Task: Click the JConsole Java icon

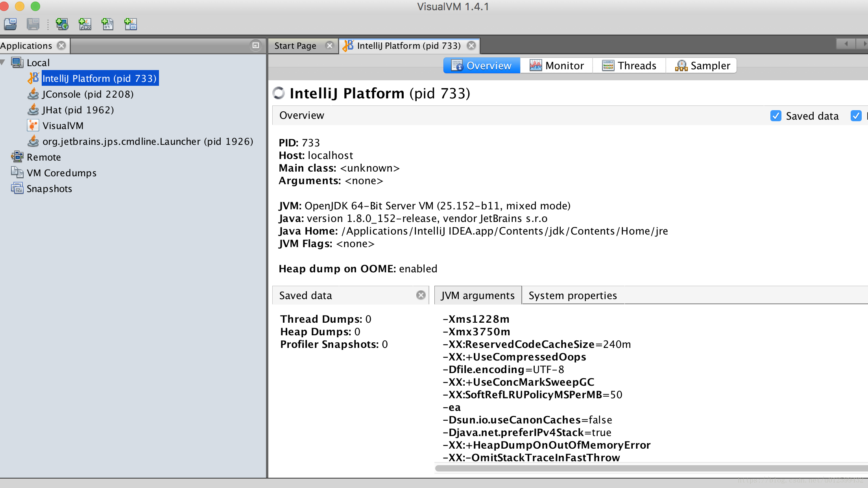Action: (33, 94)
